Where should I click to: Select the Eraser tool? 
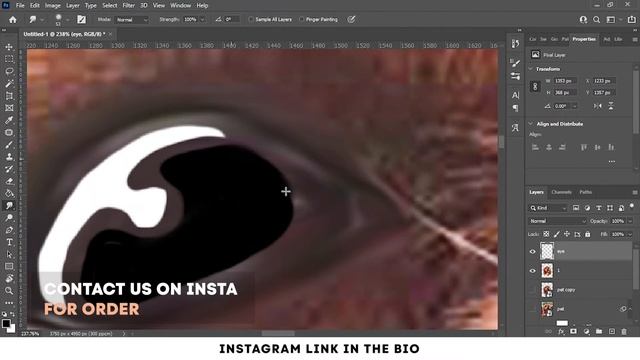point(9,181)
